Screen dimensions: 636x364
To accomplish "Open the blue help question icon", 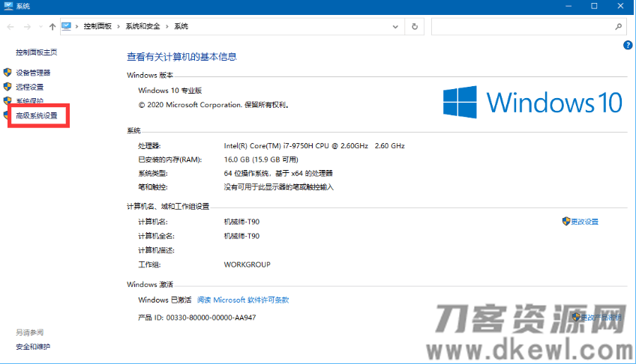I will point(628,46).
